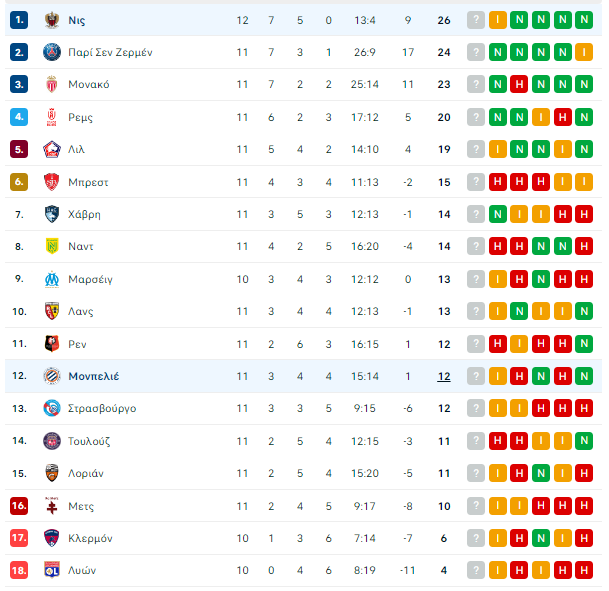Open the Μονπελιέ team link

pyautogui.click(x=94, y=376)
